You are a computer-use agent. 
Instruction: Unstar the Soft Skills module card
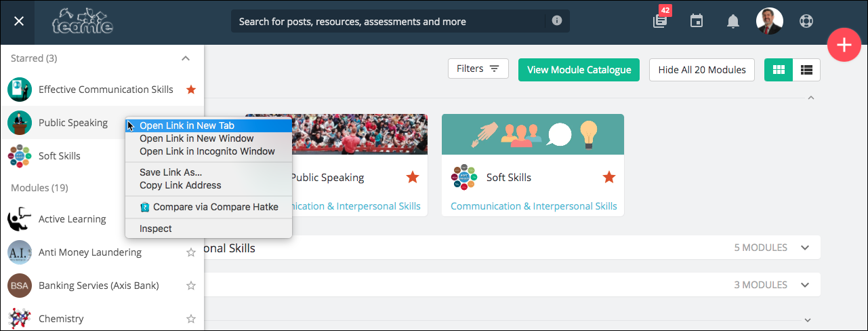[x=609, y=177]
